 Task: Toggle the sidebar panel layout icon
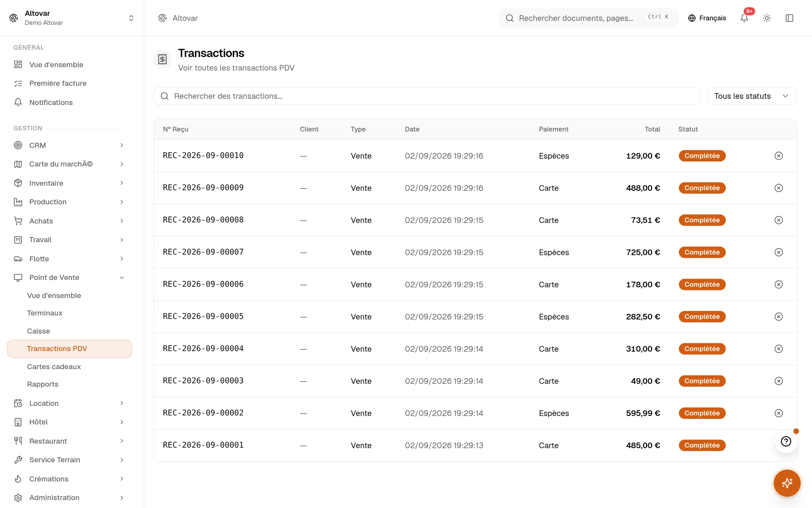pos(789,18)
